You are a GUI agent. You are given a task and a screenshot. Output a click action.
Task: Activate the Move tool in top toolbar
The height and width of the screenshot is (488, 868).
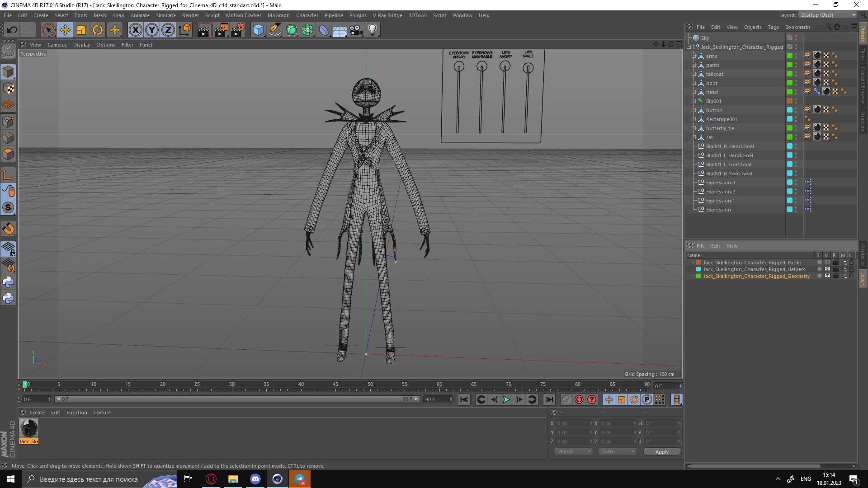(x=65, y=30)
